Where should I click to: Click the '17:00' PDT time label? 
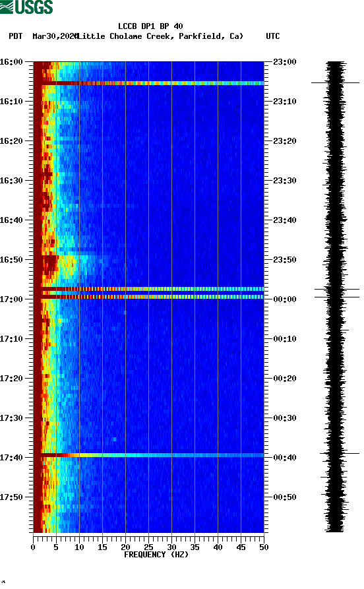point(11,299)
